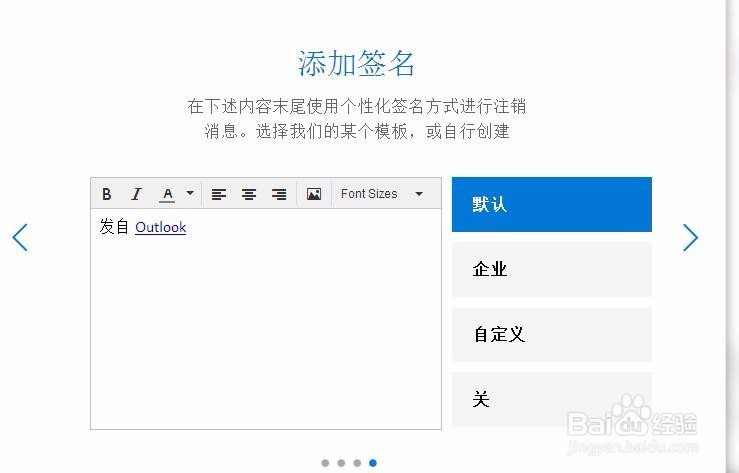The height and width of the screenshot is (473, 739).
Task: Toggle Italic formatting in signature editor
Action: pyautogui.click(x=136, y=194)
